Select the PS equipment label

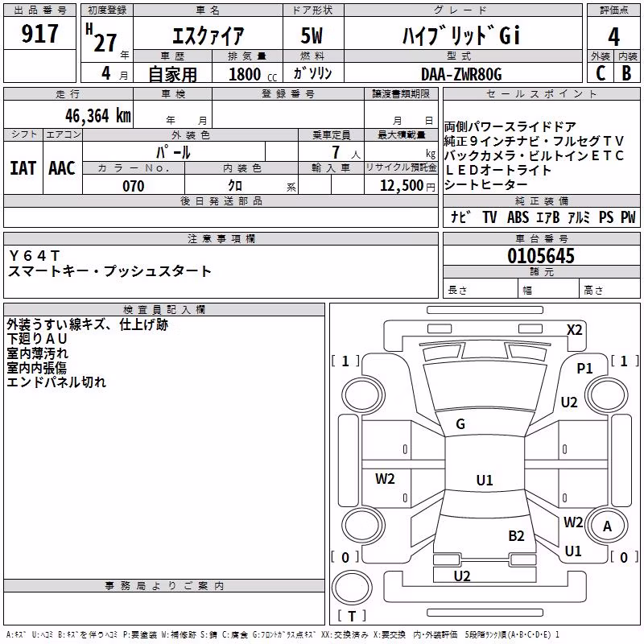[606, 217]
